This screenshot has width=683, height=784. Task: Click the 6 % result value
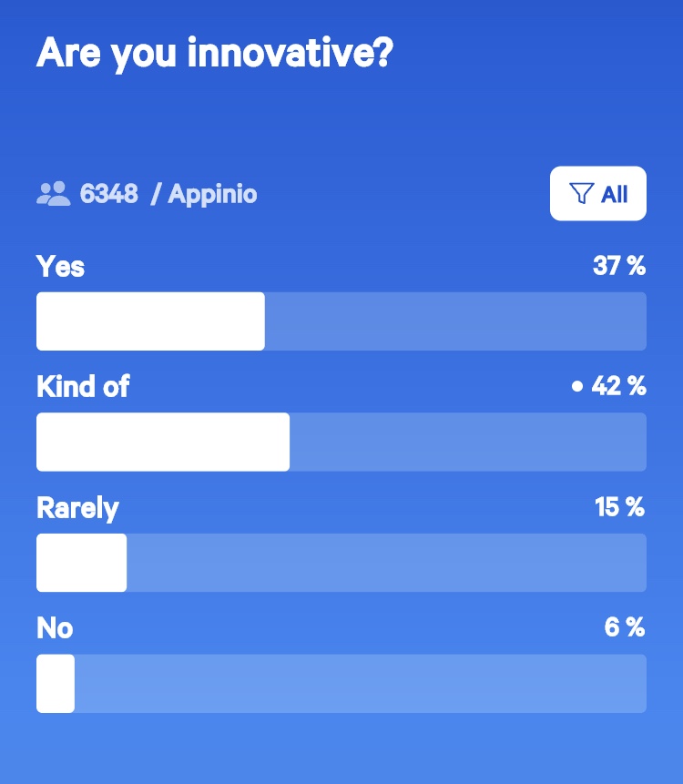pyautogui.click(x=625, y=627)
